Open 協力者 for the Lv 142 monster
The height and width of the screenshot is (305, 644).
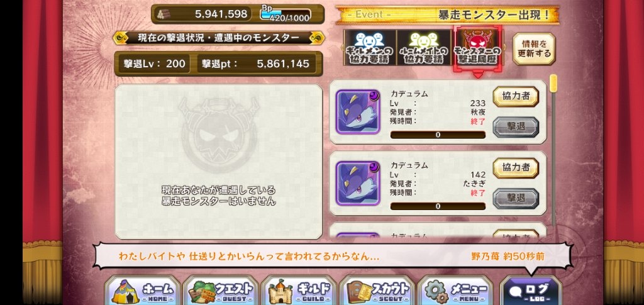point(516,167)
